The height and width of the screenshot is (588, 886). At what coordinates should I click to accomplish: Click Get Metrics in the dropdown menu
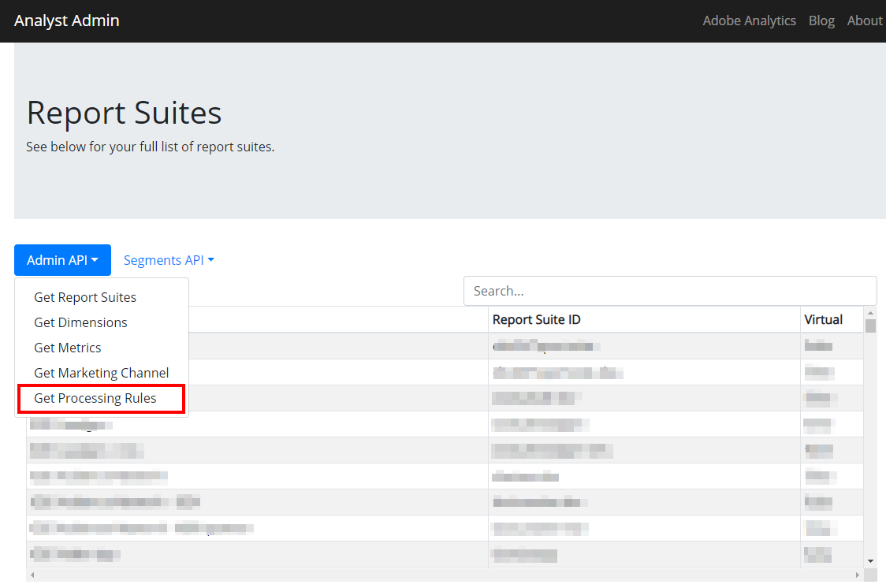(x=67, y=348)
